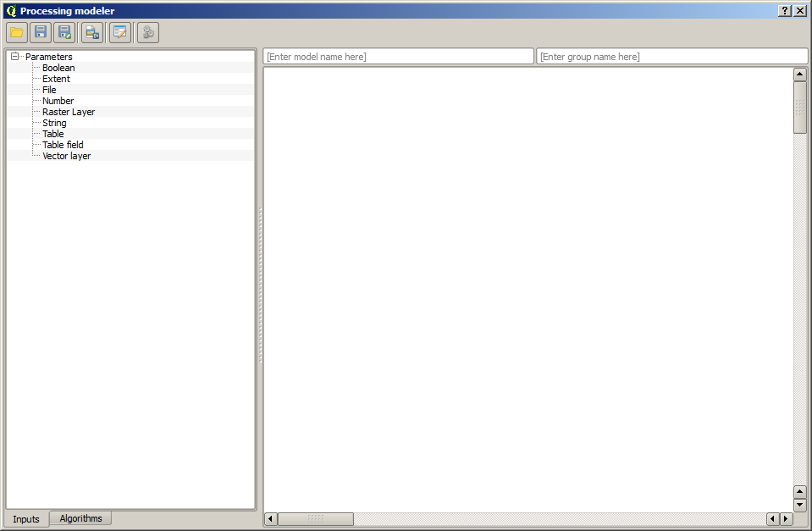The width and height of the screenshot is (812, 531).
Task: Choose the Table field parameter
Action: point(63,145)
